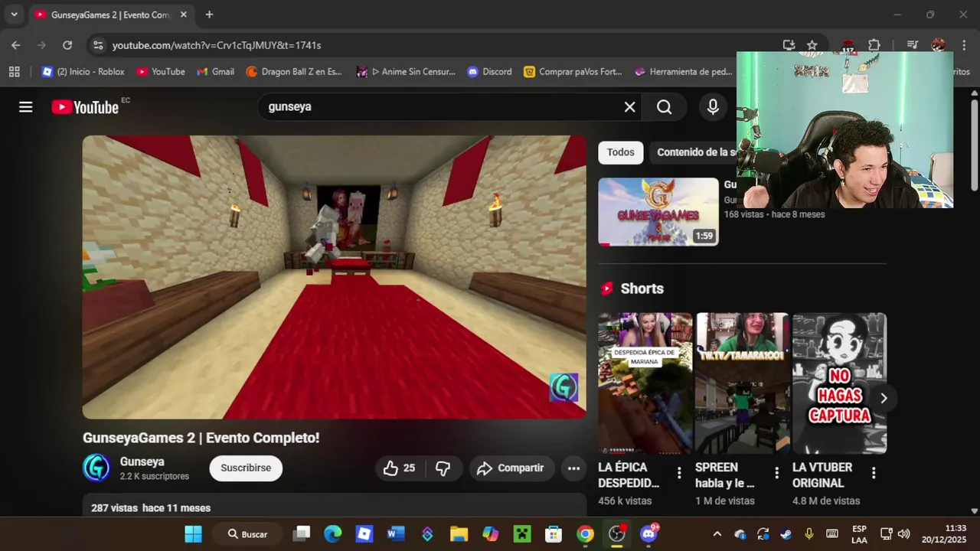The width and height of the screenshot is (980, 551).
Task: Open the Chrome apps grid in bookmarks bar
Action: 14,72
